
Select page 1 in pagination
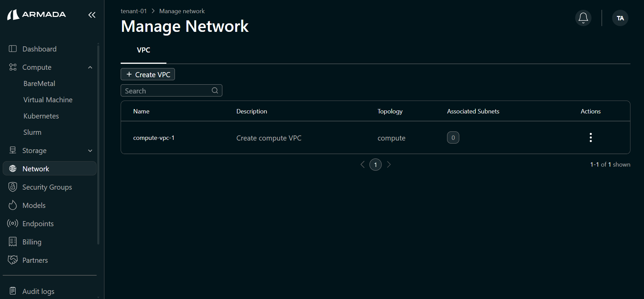[376, 165]
